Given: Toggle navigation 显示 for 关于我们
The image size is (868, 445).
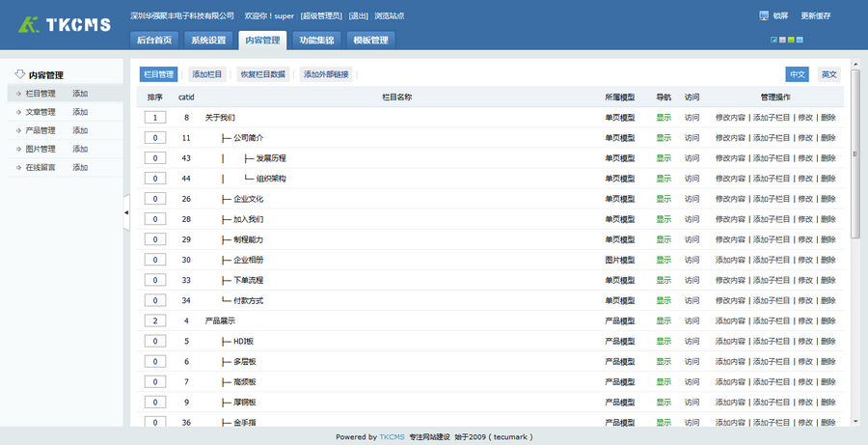Looking at the screenshot, I should 664,118.
